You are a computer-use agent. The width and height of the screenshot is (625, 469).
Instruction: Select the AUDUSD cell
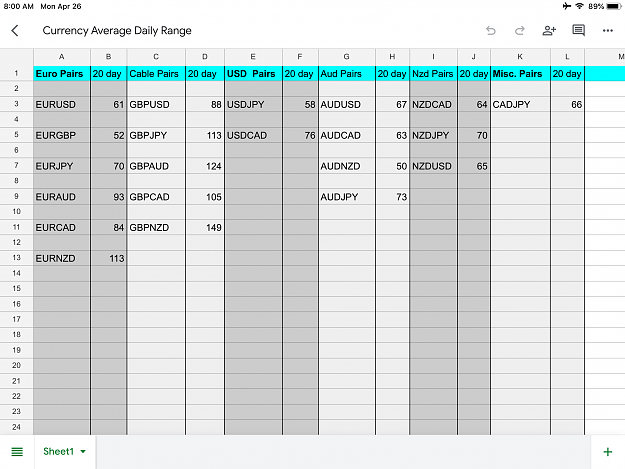click(x=347, y=104)
